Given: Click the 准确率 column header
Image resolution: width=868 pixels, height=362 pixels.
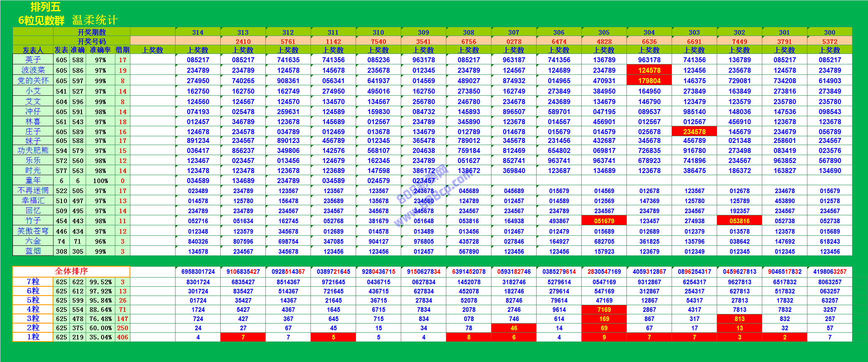Looking at the screenshot, I should point(100,50).
